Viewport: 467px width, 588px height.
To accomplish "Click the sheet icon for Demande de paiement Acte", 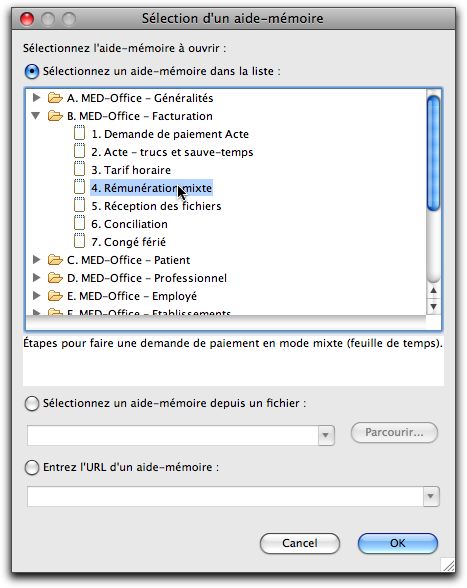I will 80,134.
